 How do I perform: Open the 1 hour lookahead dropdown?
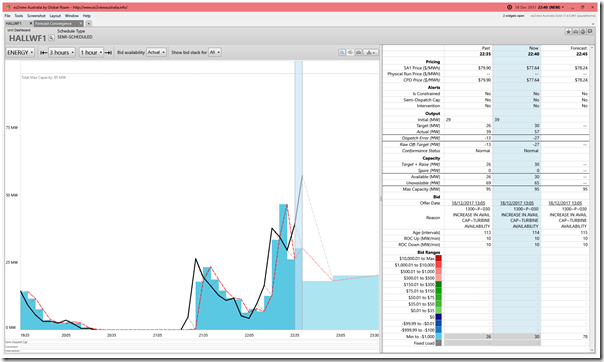pyautogui.click(x=91, y=52)
